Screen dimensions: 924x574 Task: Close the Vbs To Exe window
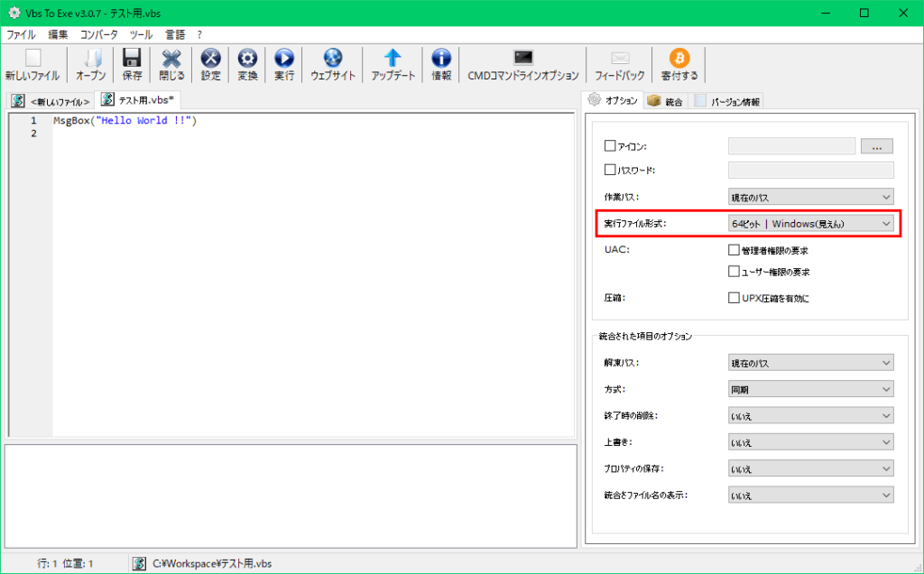click(x=903, y=13)
